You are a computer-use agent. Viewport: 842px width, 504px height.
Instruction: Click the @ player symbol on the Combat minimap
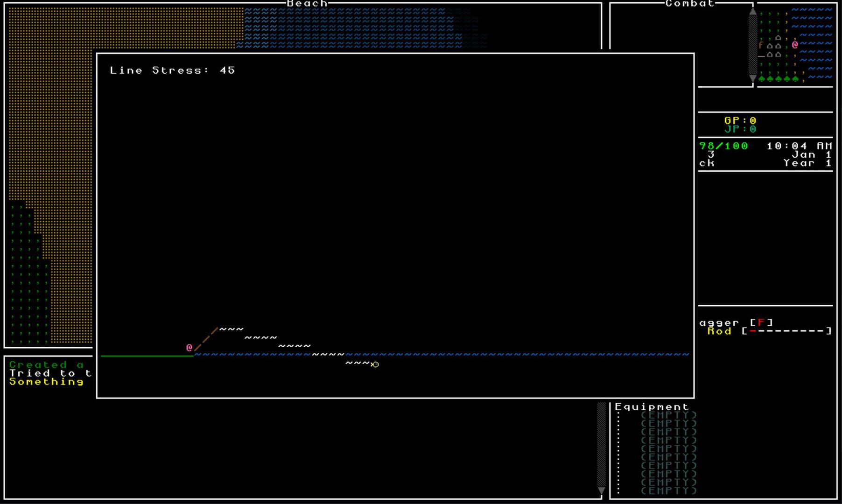[x=795, y=45]
